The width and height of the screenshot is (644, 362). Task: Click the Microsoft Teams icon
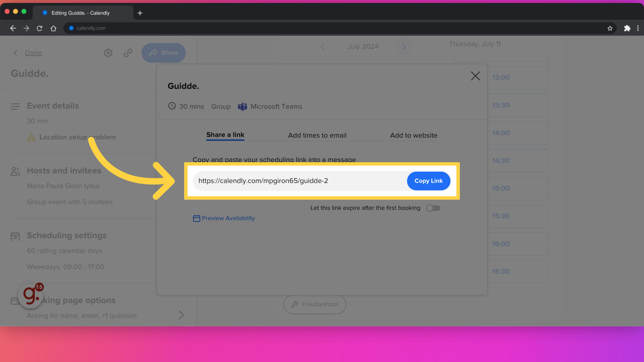243,106
